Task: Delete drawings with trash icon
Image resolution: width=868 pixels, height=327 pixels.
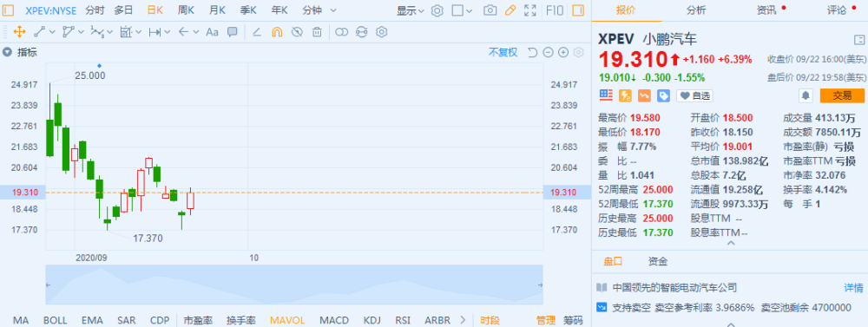Action: pyautogui.click(x=317, y=32)
